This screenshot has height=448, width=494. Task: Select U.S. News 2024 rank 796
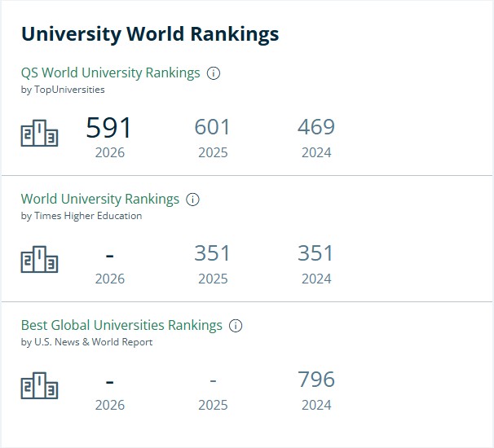point(316,379)
